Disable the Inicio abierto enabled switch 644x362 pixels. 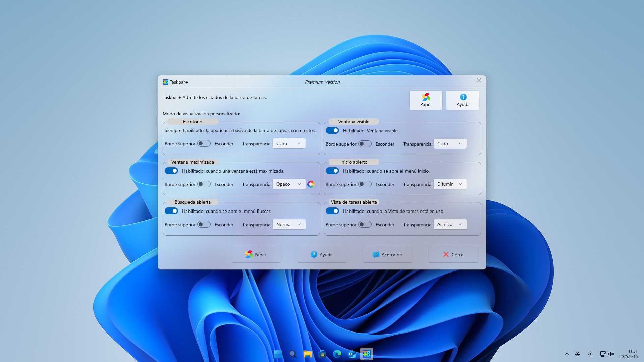332,171
